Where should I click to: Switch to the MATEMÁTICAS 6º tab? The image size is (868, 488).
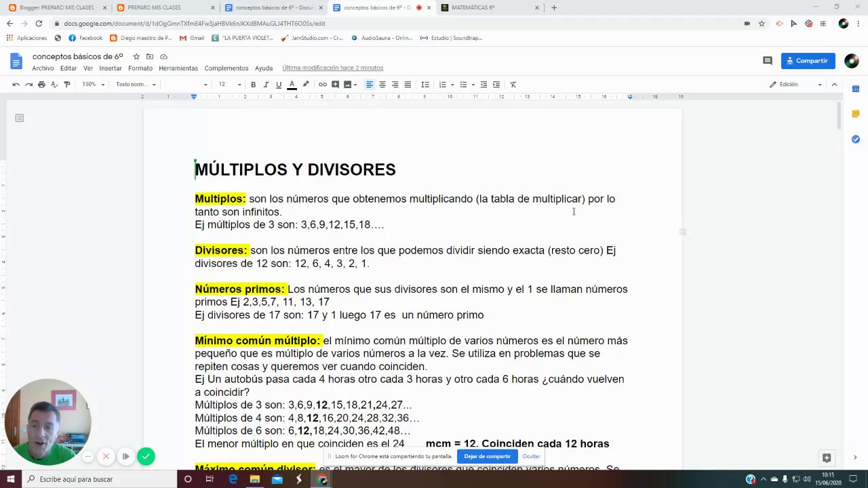(491, 7)
